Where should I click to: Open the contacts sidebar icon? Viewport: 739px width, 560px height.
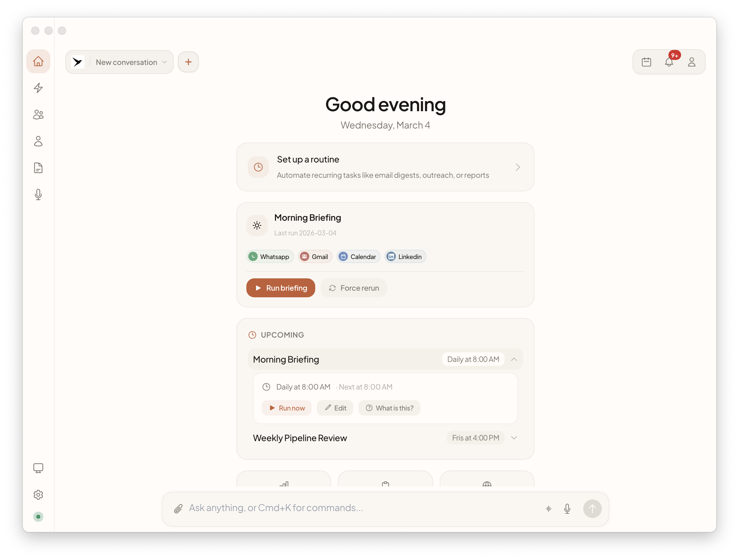pos(38,115)
